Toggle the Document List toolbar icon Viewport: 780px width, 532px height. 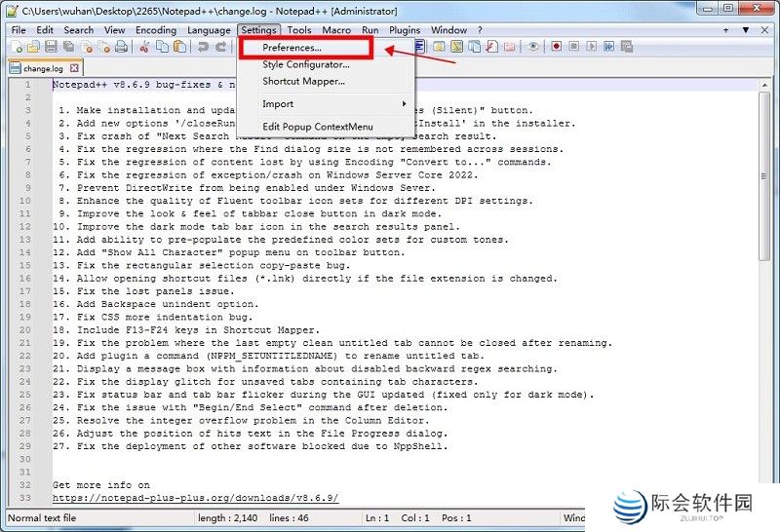click(474, 47)
